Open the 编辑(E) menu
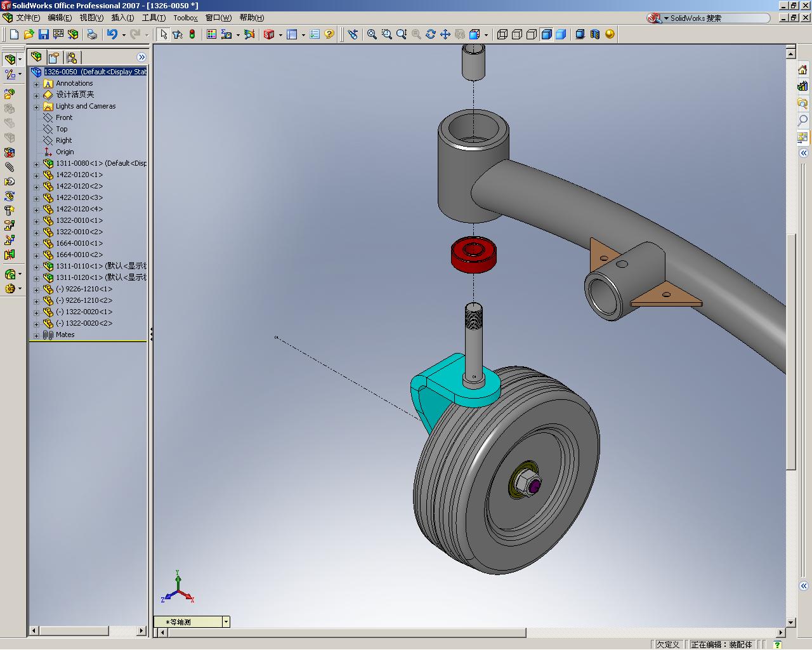812x650 pixels. click(x=60, y=18)
